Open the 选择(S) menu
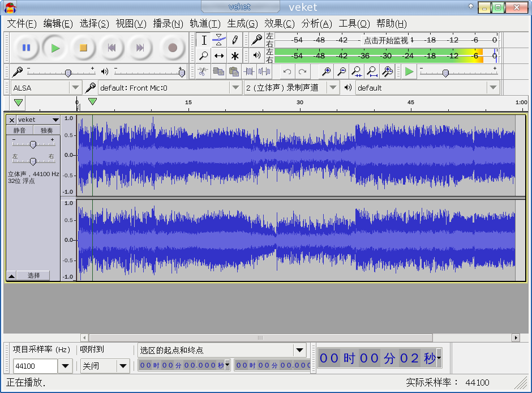Image resolution: width=532 pixels, height=393 pixels. coord(95,23)
